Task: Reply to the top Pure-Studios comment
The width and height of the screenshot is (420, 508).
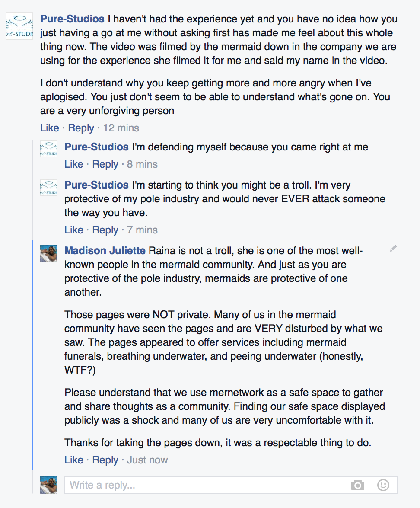Action: [81, 128]
